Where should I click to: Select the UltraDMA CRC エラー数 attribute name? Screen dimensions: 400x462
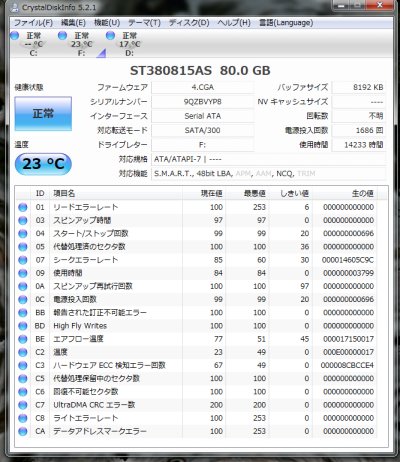click(x=94, y=405)
